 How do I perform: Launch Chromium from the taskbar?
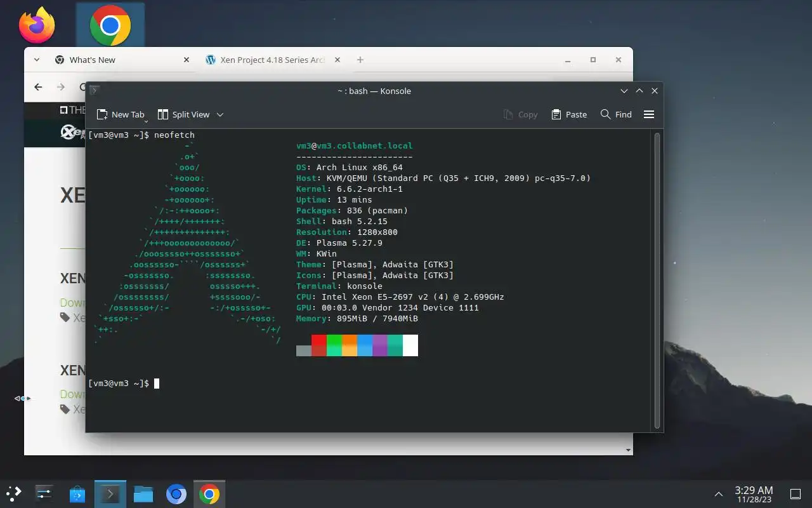coord(176,494)
